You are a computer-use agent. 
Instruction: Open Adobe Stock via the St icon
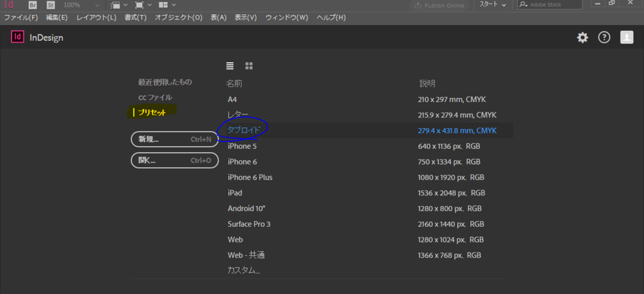pyautogui.click(x=50, y=5)
